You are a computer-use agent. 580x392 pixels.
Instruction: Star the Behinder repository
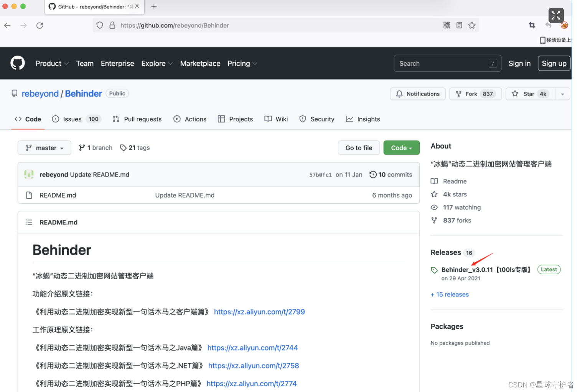[530, 94]
